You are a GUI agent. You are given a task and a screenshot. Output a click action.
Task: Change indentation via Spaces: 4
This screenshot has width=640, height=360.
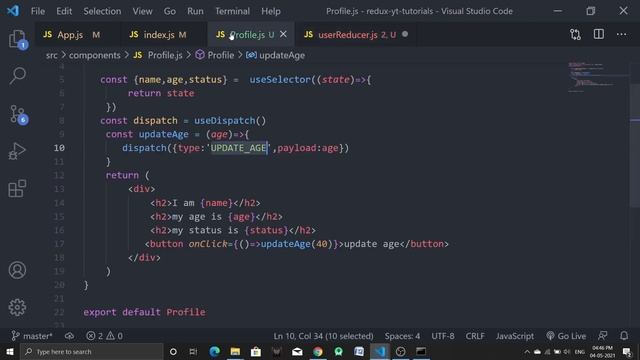pyautogui.click(x=402, y=336)
